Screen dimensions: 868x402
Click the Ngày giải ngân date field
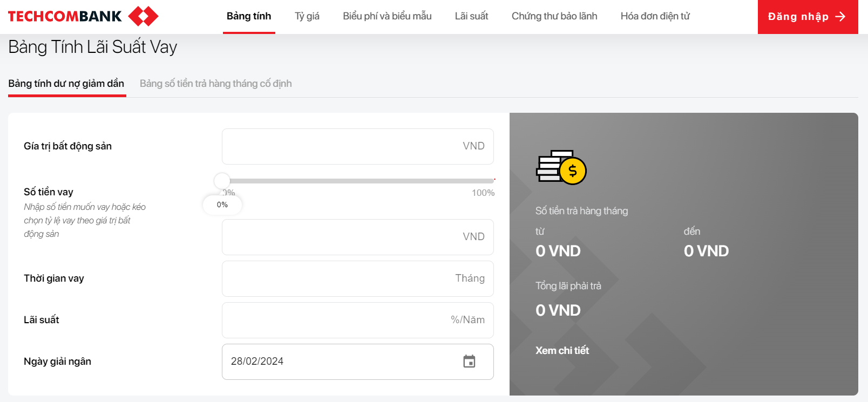[358, 362]
